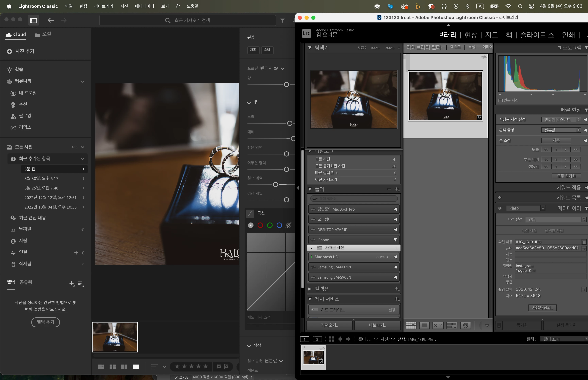Select the red channel curve circle
The width and height of the screenshot is (588, 380).
point(260,225)
